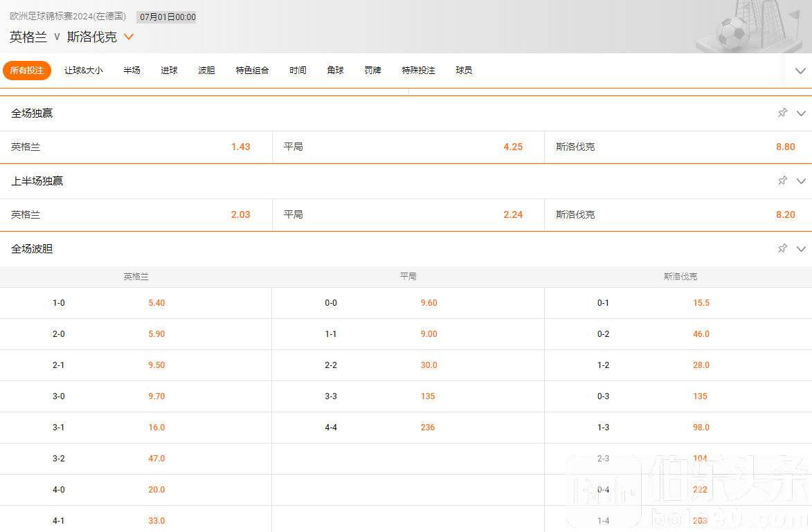This screenshot has height=532, width=812.
Task: Pin the 上半场独赢 market section
Action: pos(783,181)
